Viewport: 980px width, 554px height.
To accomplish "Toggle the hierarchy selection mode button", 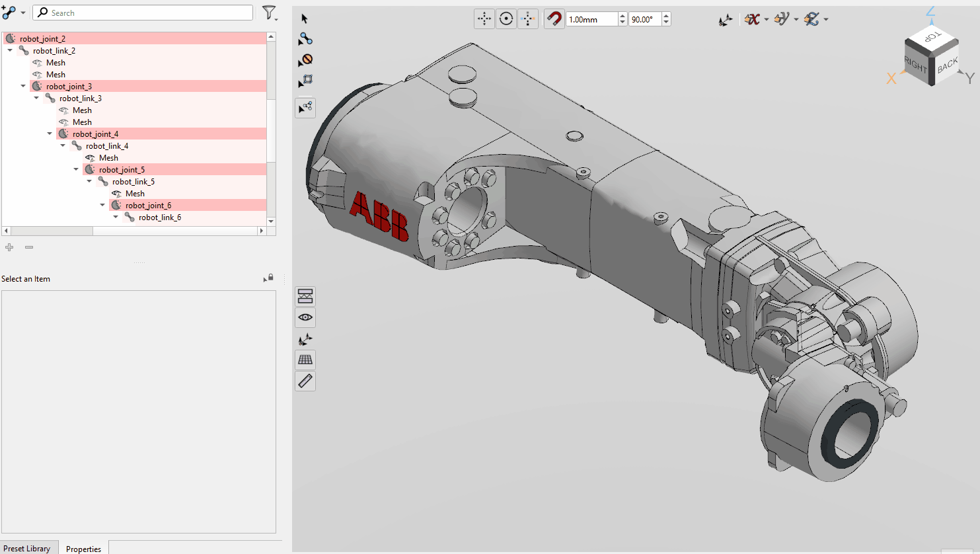I will point(305,107).
